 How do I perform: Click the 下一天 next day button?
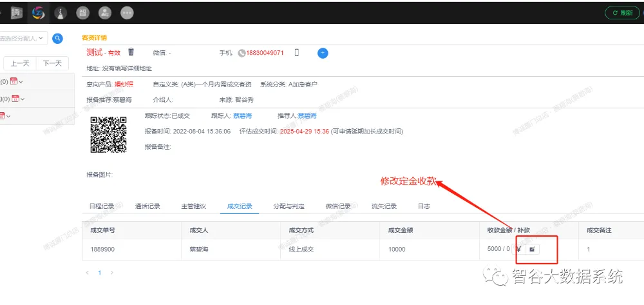point(52,63)
